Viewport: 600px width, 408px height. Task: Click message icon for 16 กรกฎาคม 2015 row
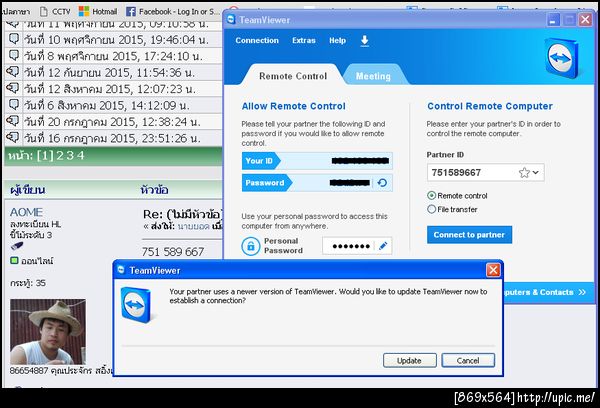point(13,137)
